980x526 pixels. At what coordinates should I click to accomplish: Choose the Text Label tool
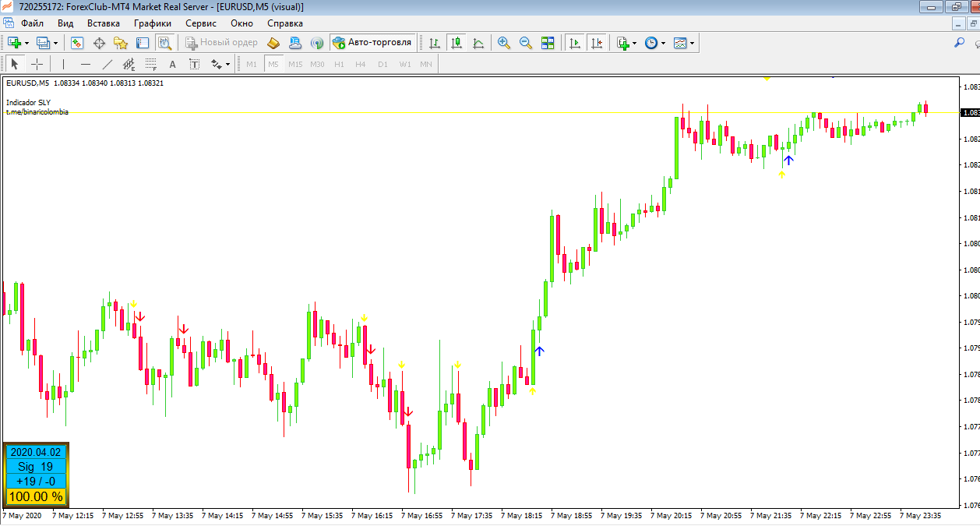click(x=195, y=64)
